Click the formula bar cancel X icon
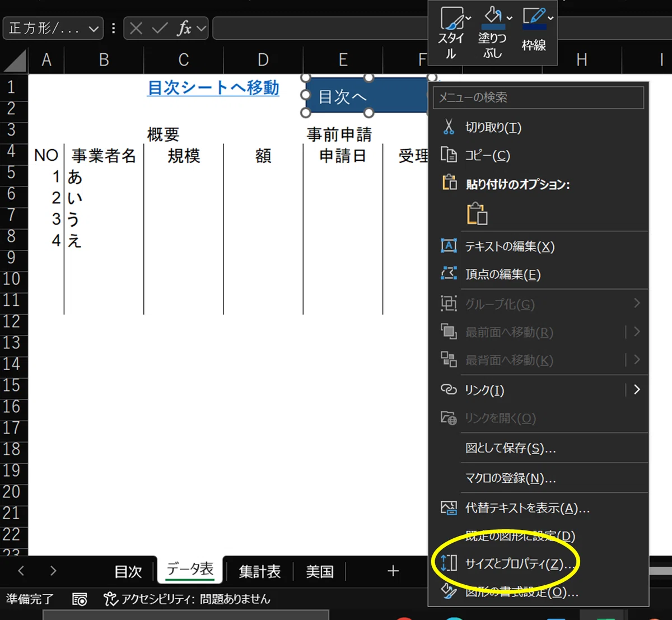Image resolution: width=672 pixels, height=620 pixels. [136, 28]
